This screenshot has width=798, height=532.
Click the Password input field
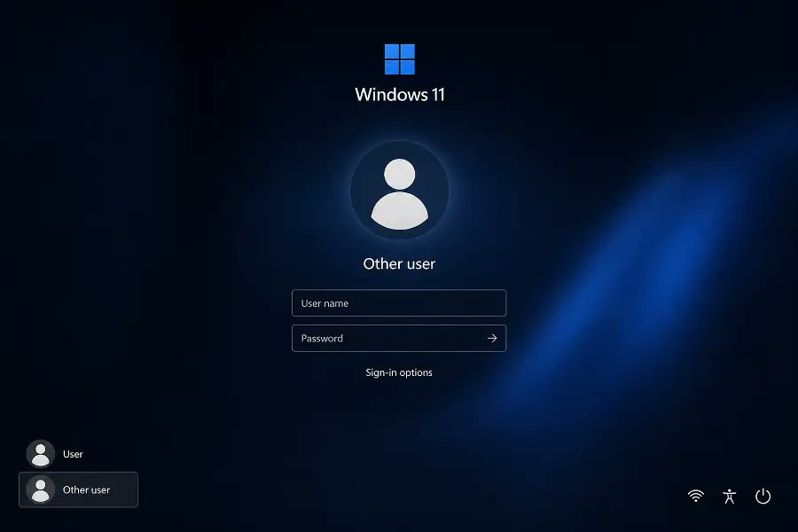399,338
